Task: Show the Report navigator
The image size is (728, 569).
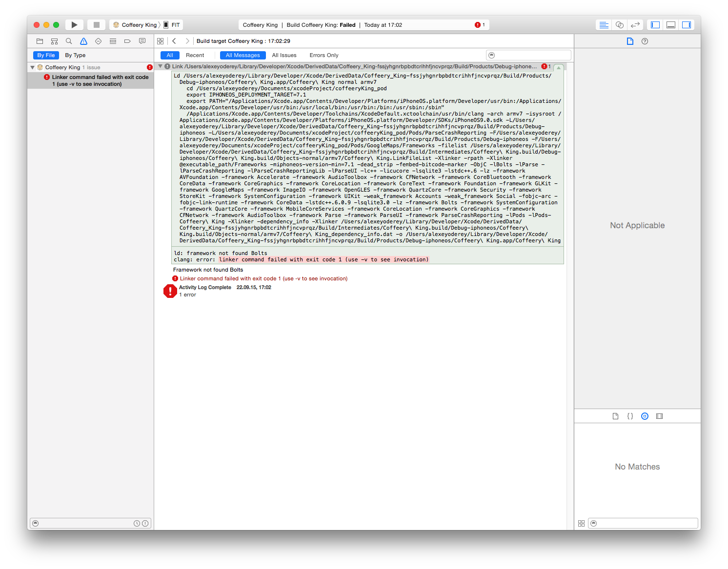Action: 142,41
